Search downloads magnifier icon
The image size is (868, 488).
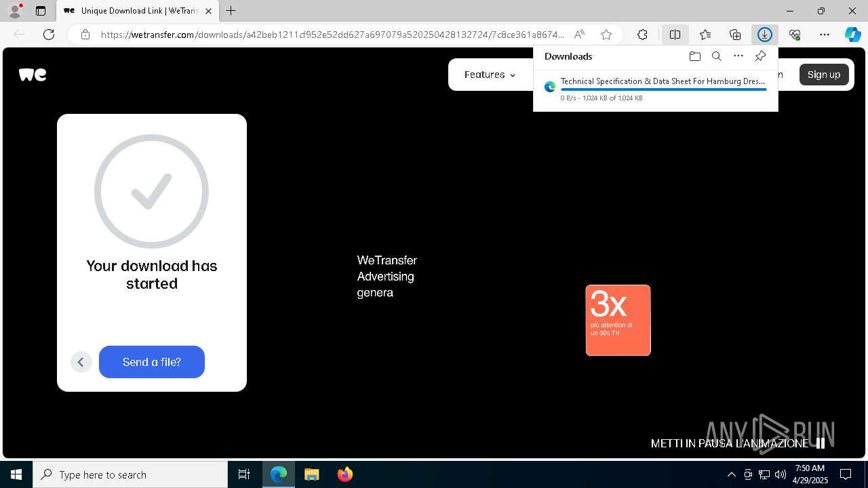717,56
